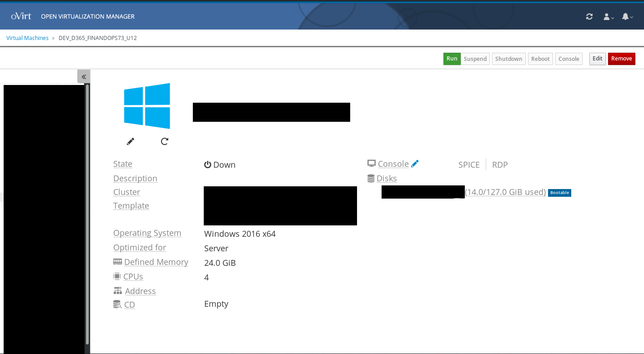This screenshot has height=354, width=644.
Task: Click the Console monitor icon
Action: (372, 164)
